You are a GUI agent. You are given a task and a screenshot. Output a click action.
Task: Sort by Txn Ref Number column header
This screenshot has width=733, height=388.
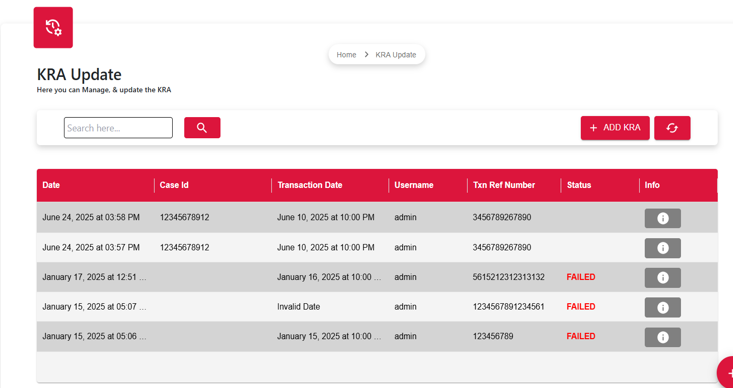504,185
